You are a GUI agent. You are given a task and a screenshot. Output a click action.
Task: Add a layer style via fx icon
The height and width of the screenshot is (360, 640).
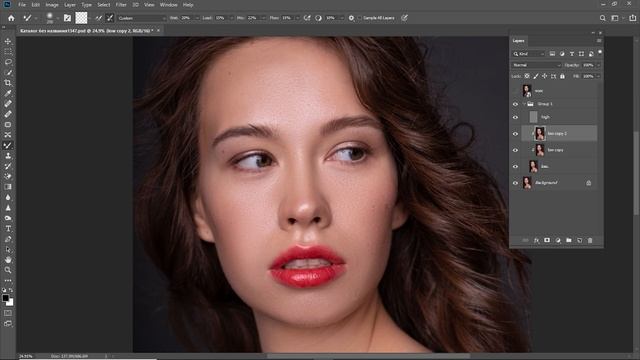click(x=536, y=240)
